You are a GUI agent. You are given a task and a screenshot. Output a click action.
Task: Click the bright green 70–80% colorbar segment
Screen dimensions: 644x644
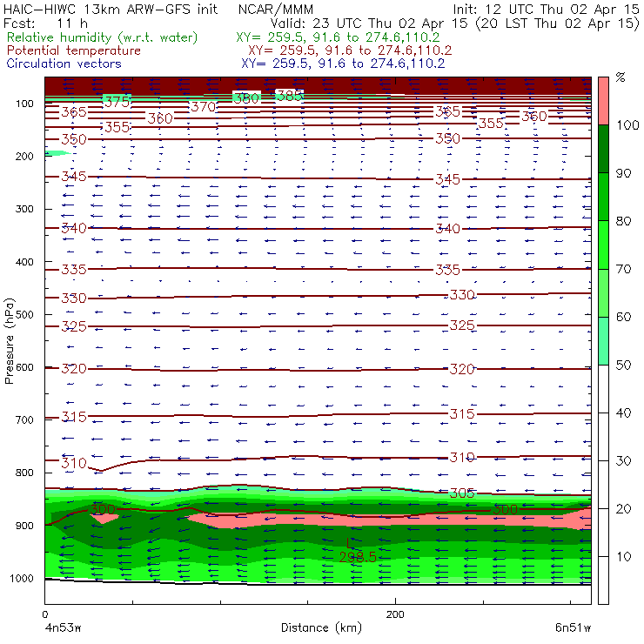(x=603, y=245)
